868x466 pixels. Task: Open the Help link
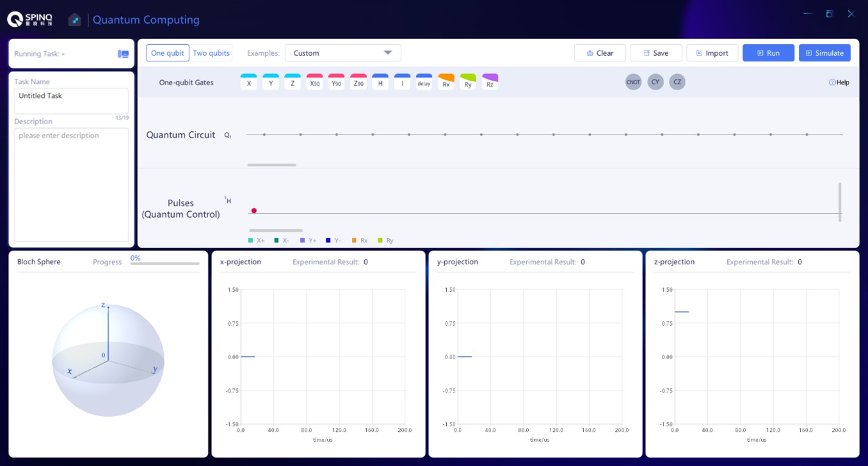839,83
